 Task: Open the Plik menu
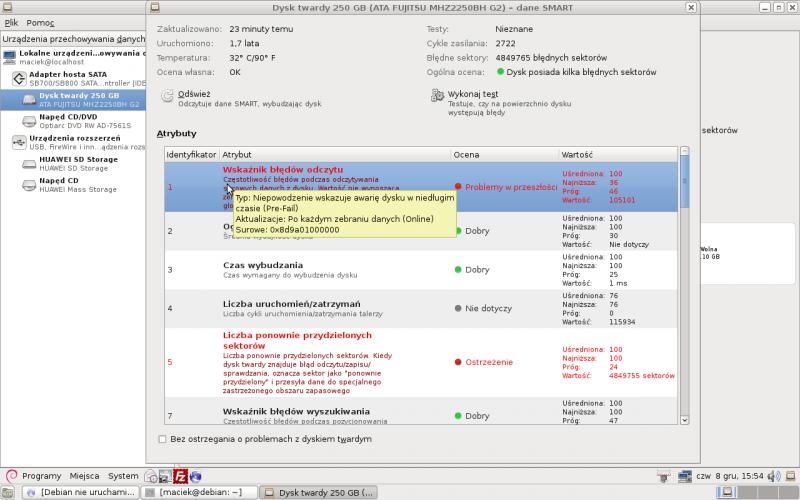click(x=12, y=22)
